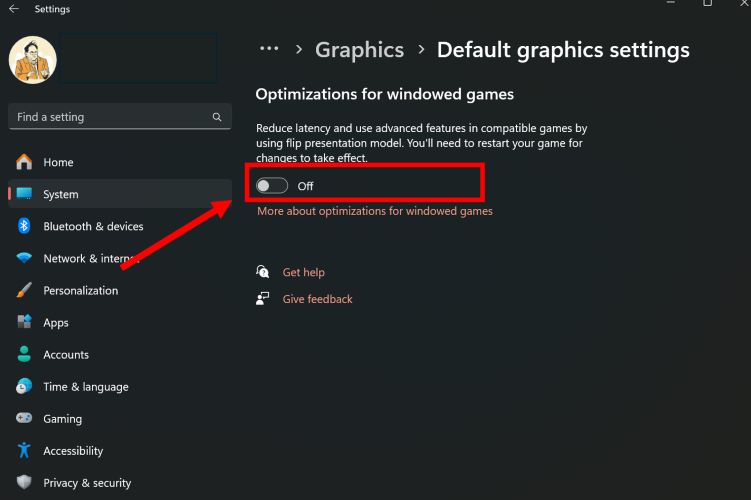Turn on optimizations for windowed games toggle

[272, 186]
